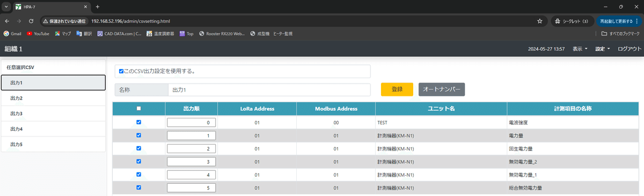Open CAD-DATA.com bookmark
The height and width of the screenshot is (196, 644).
(x=119, y=33)
